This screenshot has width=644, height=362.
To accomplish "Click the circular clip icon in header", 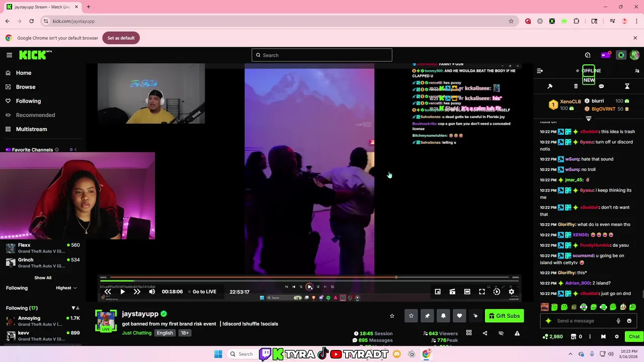I will (x=588, y=55).
